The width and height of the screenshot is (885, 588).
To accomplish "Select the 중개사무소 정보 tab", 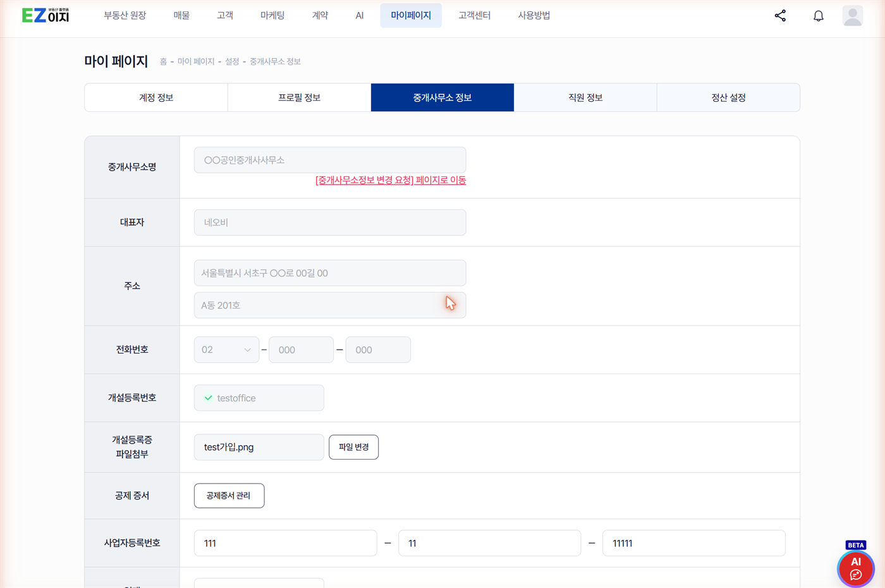I will point(442,97).
